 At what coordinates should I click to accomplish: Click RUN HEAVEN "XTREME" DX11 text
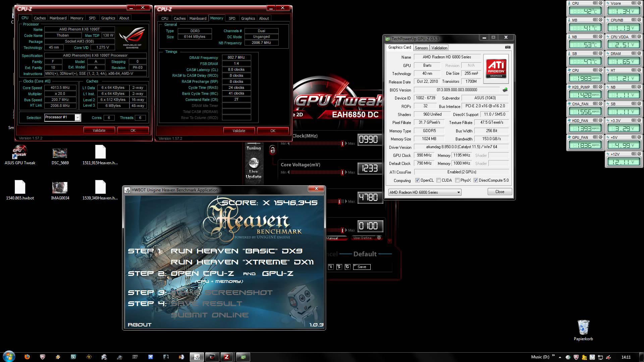point(242,262)
